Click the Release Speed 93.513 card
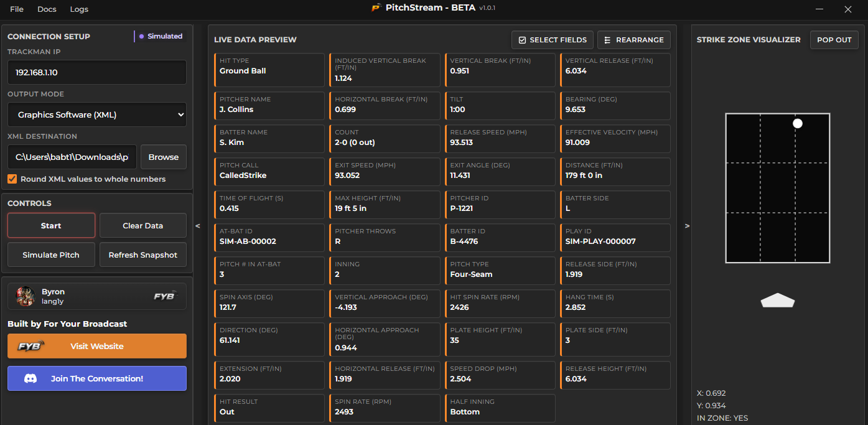The width and height of the screenshot is (868, 425). click(x=502, y=138)
